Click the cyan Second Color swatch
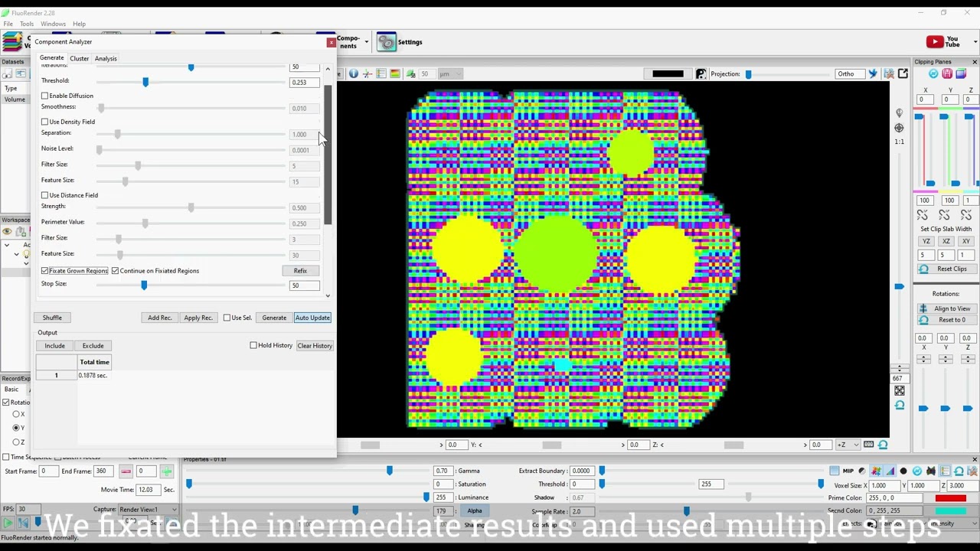 coord(950,510)
